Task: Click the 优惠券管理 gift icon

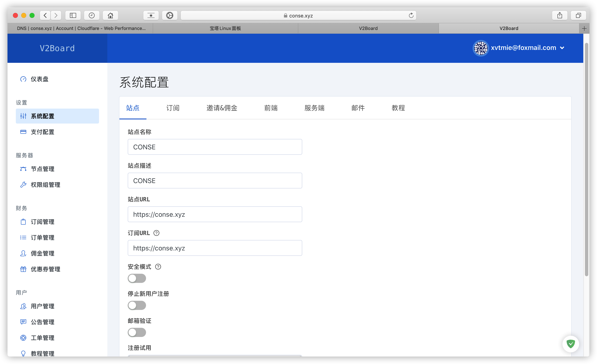Action: pos(23,269)
